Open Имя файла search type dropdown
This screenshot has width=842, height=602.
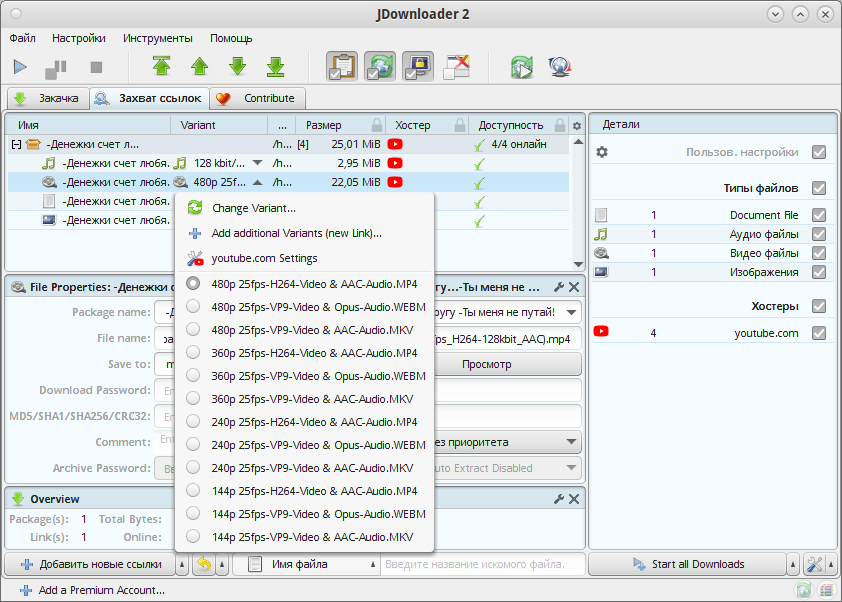click(373, 564)
